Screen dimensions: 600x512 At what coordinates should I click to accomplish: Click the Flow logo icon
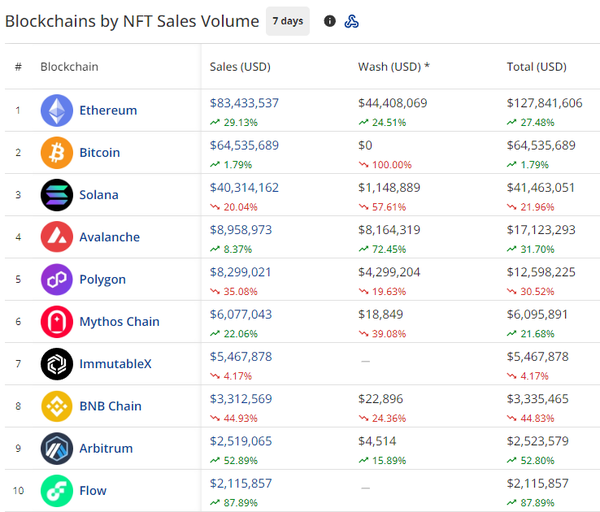56,490
